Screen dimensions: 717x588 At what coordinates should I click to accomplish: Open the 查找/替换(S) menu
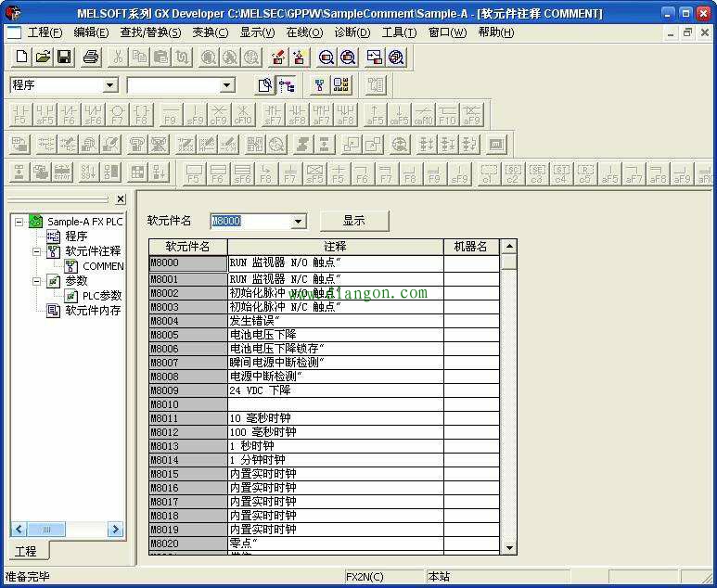point(150,32)
